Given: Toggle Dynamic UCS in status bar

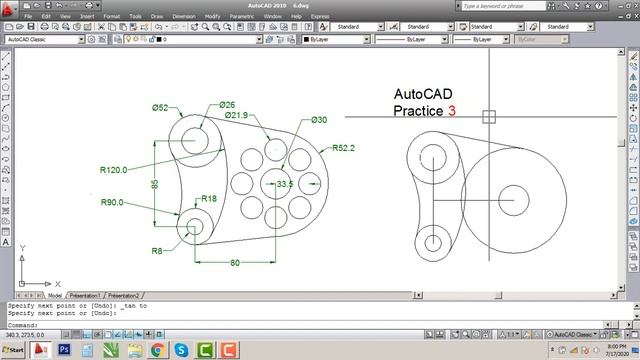Looking at the screenshot, I should pos(128,335).
